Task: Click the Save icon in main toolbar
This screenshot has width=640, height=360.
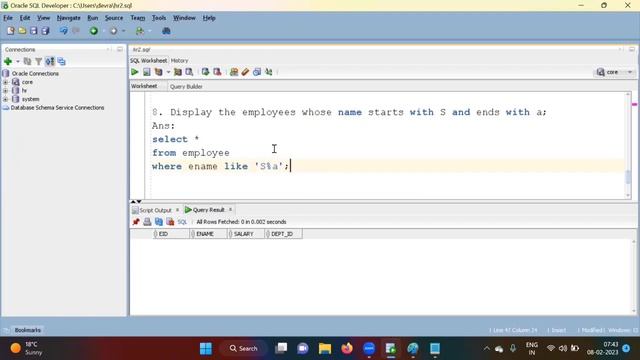Action: point(33,31)
